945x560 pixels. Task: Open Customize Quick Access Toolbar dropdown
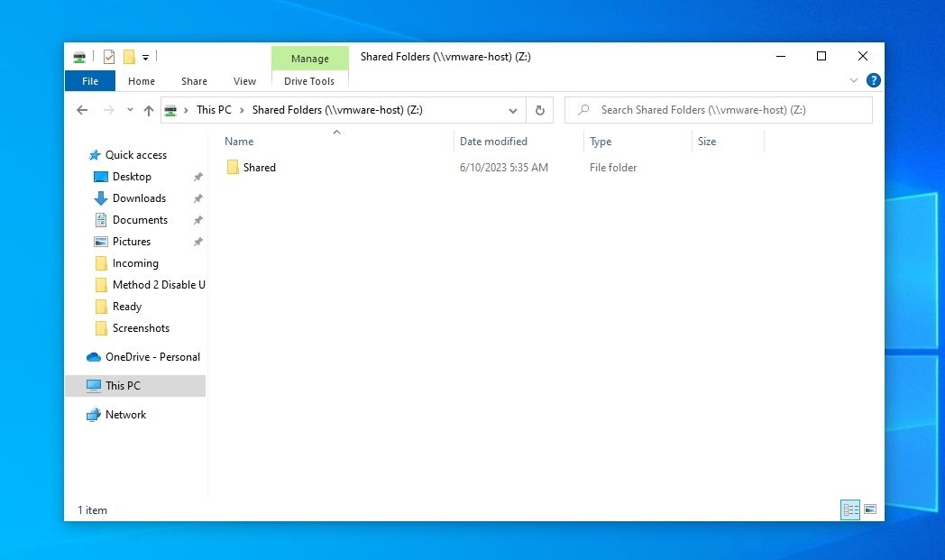pos(145,58)
